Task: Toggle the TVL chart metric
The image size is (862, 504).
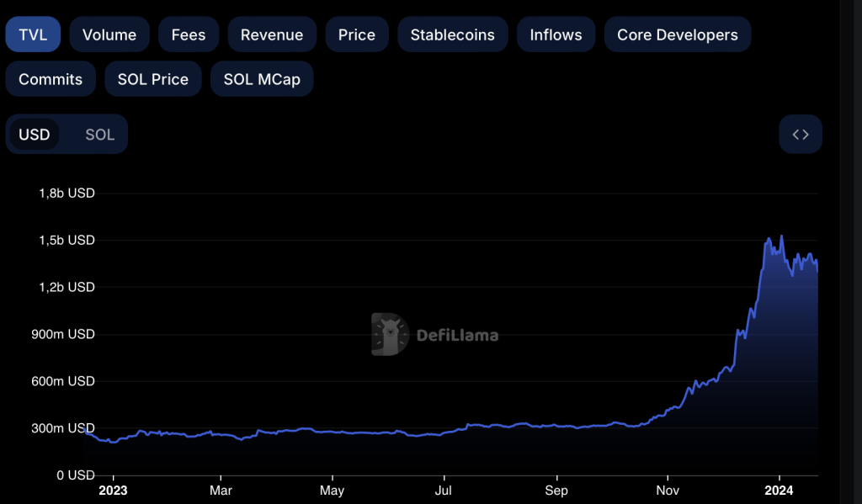Action: pyautogui.click(x=33, y=34)
